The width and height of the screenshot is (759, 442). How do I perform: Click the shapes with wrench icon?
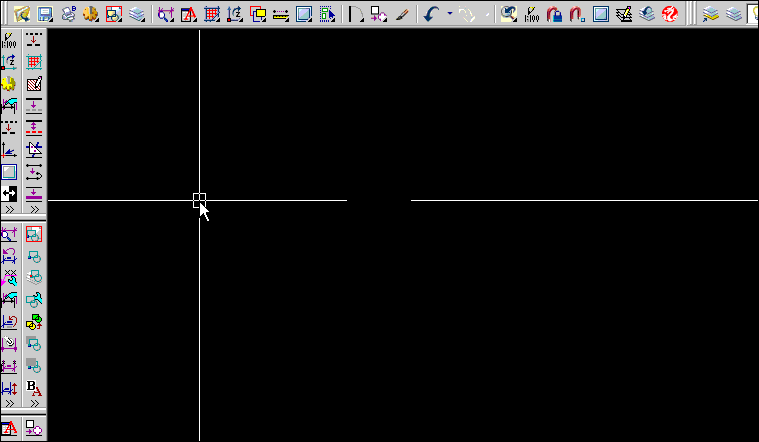click(x=34, y=300)
